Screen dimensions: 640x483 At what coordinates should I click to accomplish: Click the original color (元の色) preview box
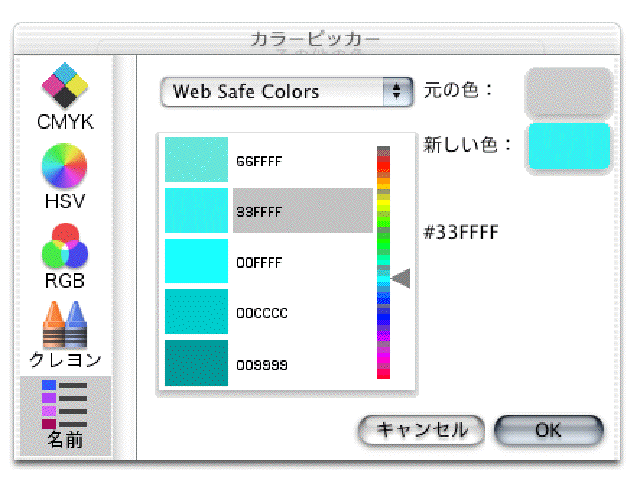(x=567, y=93)
